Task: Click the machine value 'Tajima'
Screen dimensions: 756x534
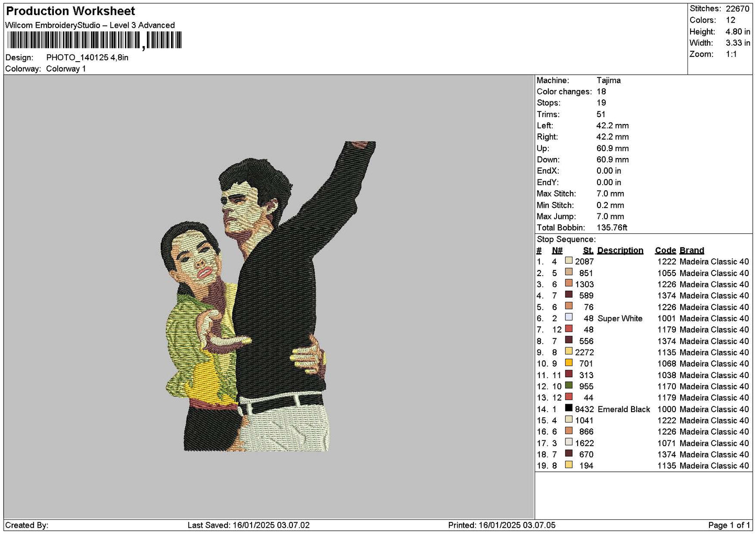Action: pyautogui.click(x=608, y=81)
